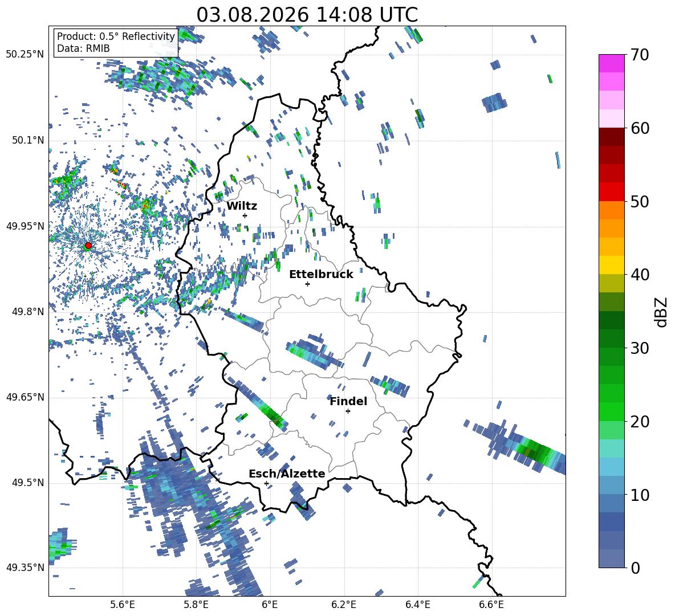This screenshot has width=675, height=616.
Task: Click the 14:08 UTC timestamp title
Action: coord(307,15)
